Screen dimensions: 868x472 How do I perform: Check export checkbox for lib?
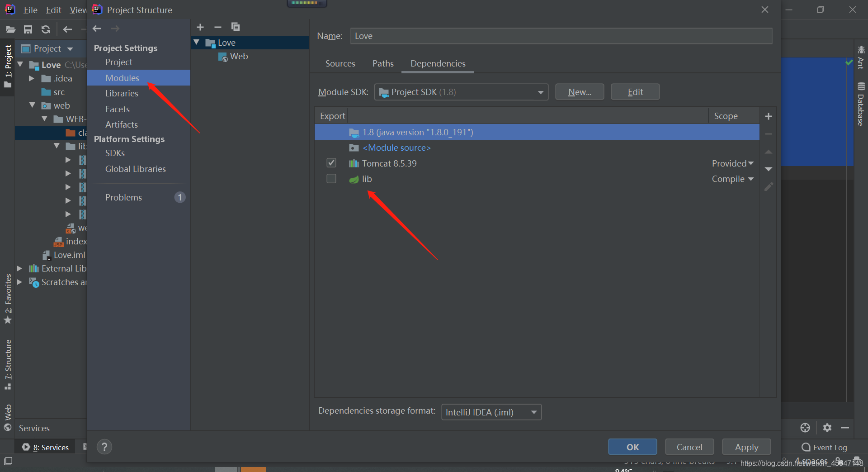tap(331, 179)
